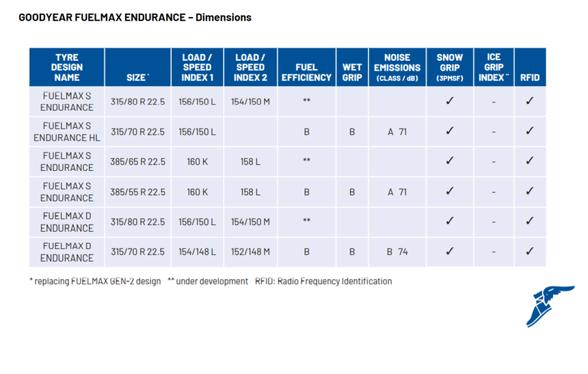Select the 'FUEL EFFICIENCY' column header
Screen dimensions: 588x374
[306, 67]
